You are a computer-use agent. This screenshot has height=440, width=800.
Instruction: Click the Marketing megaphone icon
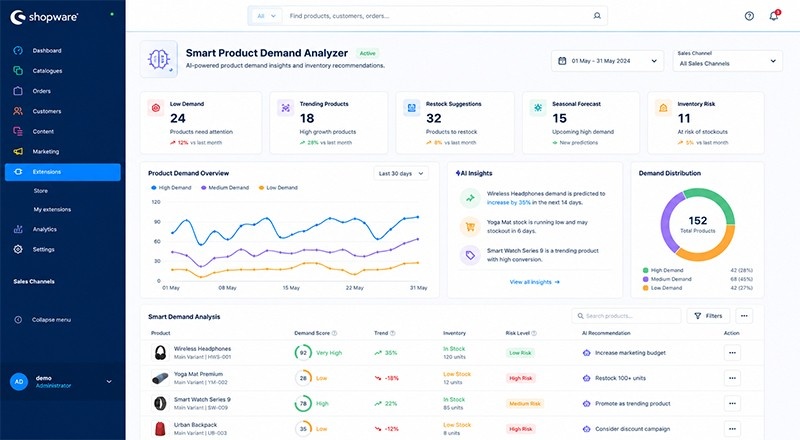18,152
